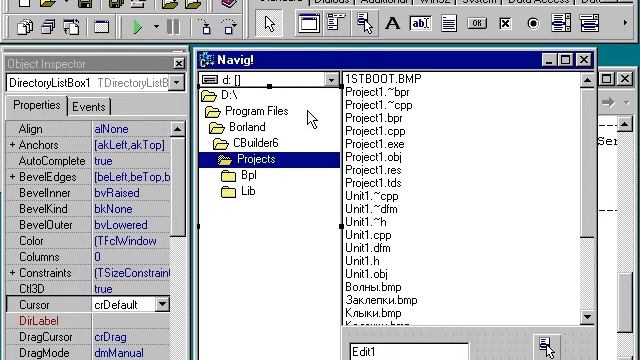Click the Ctl3D property value true
The image size is (640, 360).
[x=131, y=289]
